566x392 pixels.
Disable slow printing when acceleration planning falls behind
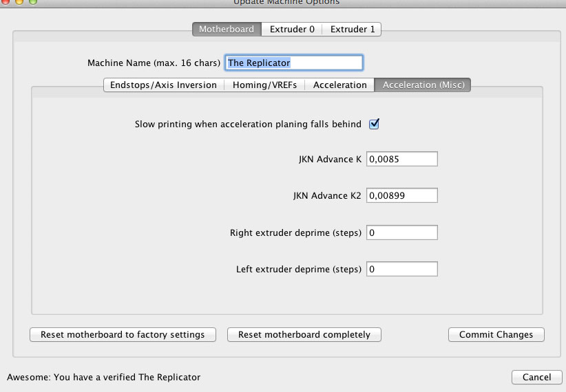pyautogui.click(x=375, y=124)
